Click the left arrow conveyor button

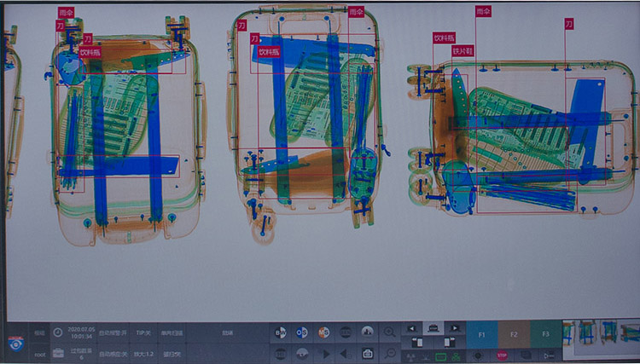tap(413, 329)
